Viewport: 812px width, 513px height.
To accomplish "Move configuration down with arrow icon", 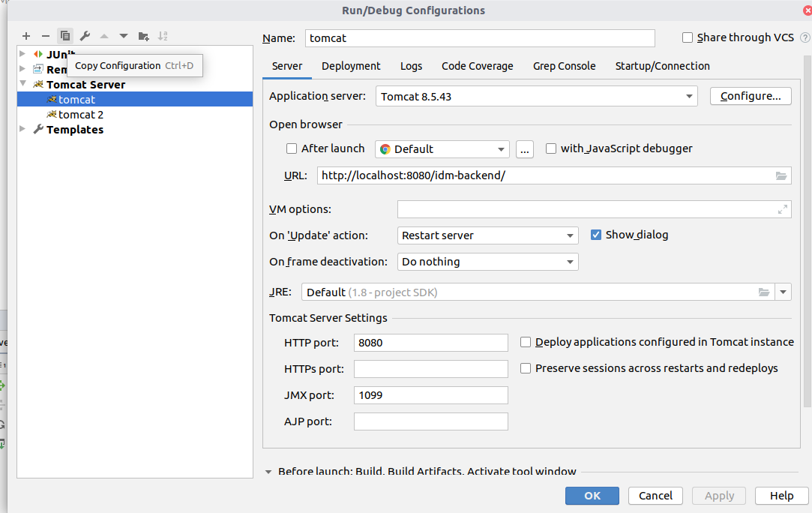I will click(x=123, y=36).
